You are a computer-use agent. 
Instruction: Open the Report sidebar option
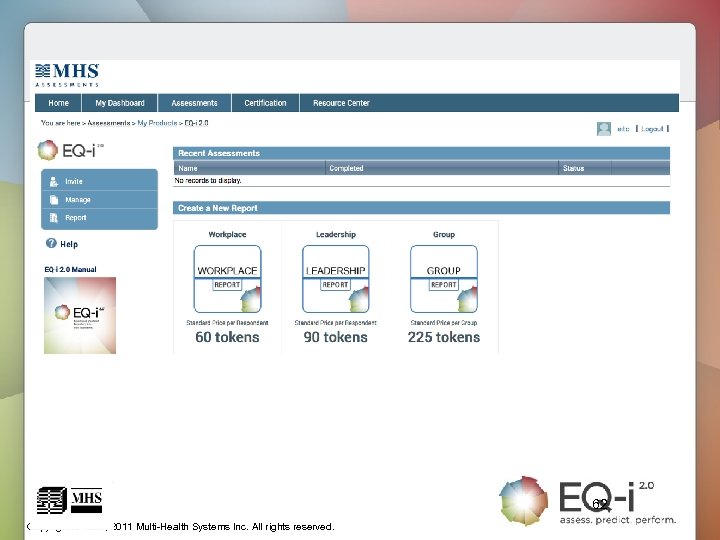pos(99,218)
